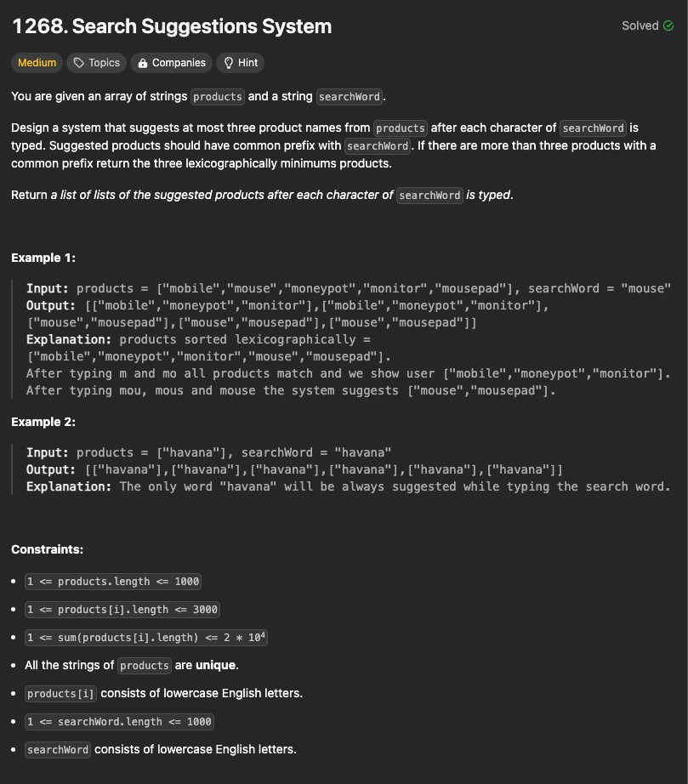Click the Example 1 heading
The width and height of the screenshot is (688, 784).
tap(43, 258)
